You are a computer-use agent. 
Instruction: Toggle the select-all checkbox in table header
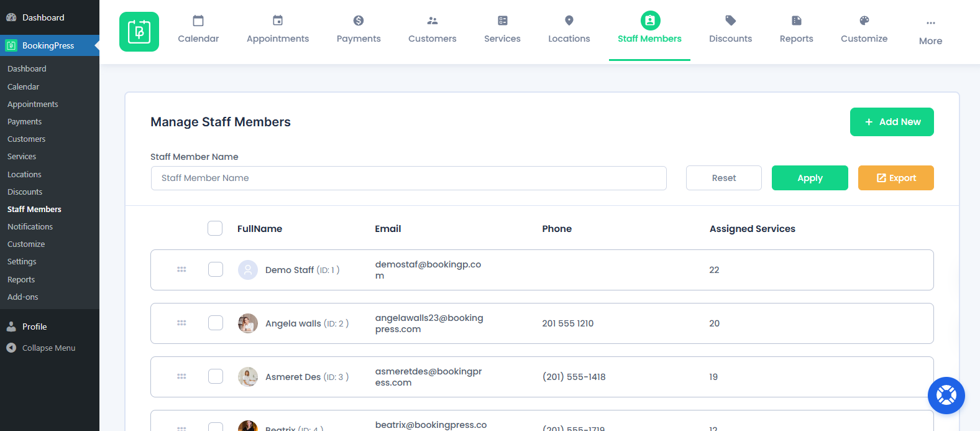click(x=215, y=228)
